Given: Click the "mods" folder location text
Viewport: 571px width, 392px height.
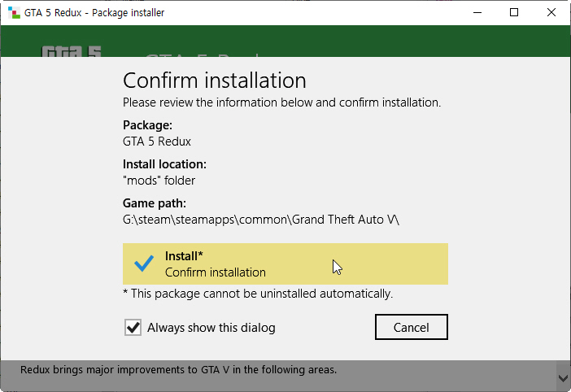Looking at the screenshot, I should [159, 181].
